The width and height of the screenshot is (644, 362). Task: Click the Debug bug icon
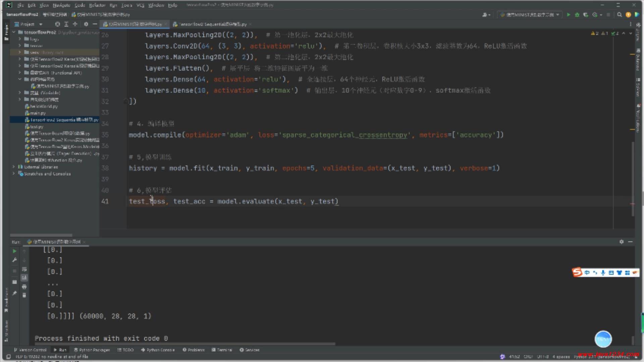pyautogui.click(x=577, y=15)
